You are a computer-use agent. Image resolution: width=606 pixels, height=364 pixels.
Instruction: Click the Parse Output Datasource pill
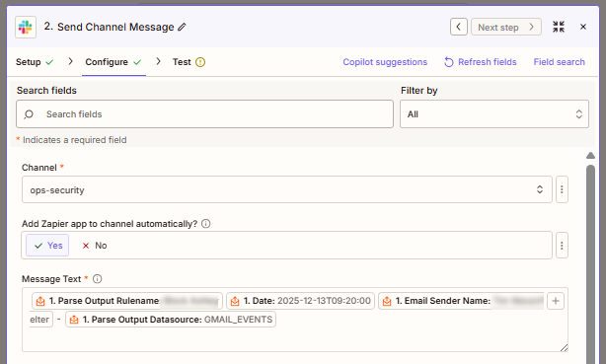171,320
